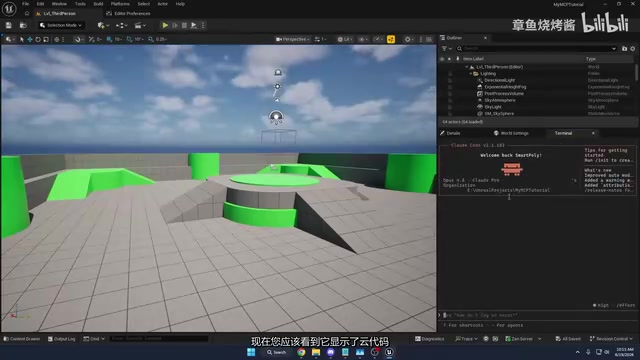Toggle the world/local coordinate space icon
Viewport: 640px width, 360px height.
57,40
